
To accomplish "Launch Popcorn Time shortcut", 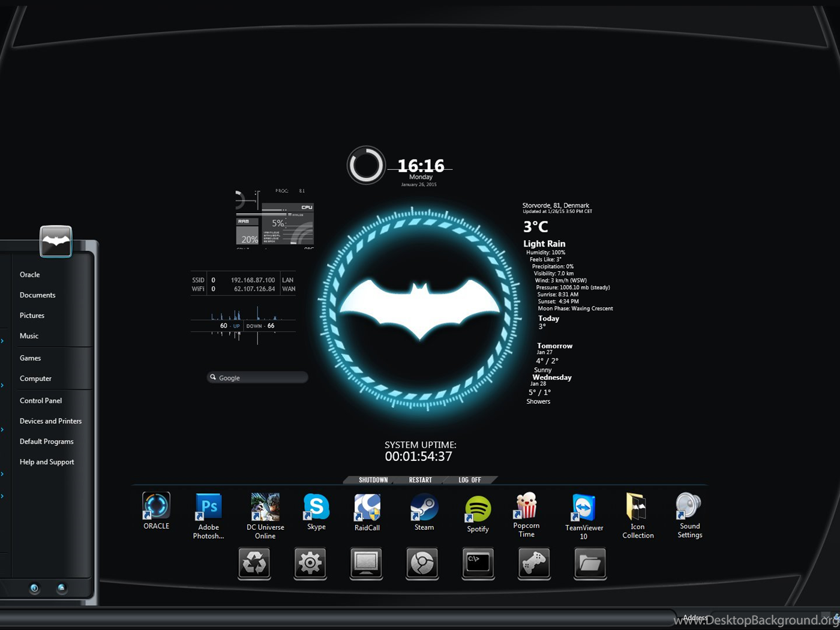I will pyautogui.click(x=526, y=514).
